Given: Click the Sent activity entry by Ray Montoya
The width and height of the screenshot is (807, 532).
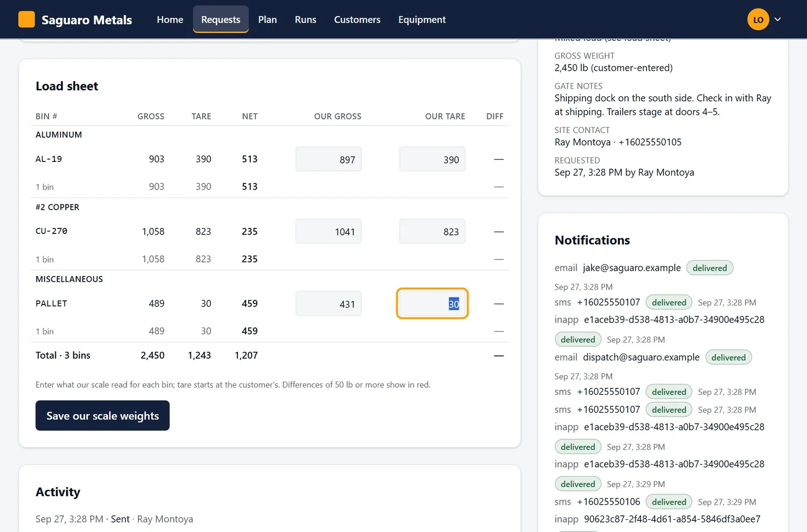Looking at the screenshot, I should coord(114,519).
